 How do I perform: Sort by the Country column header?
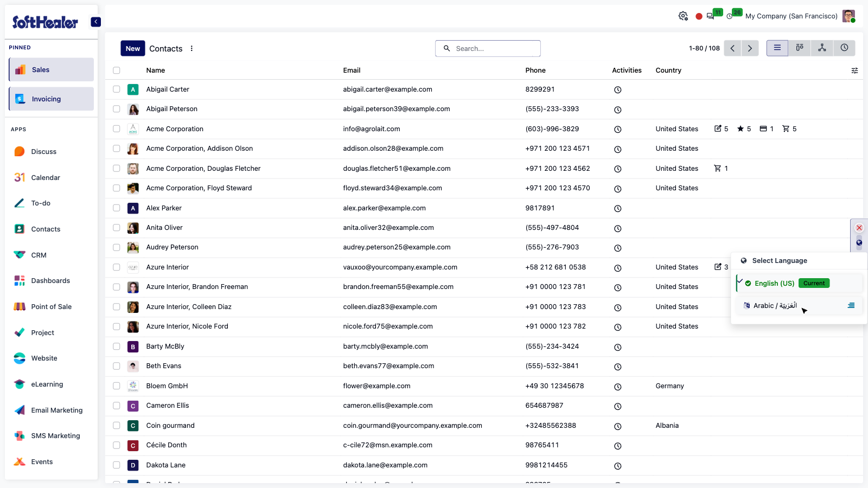tap(668, 70)
